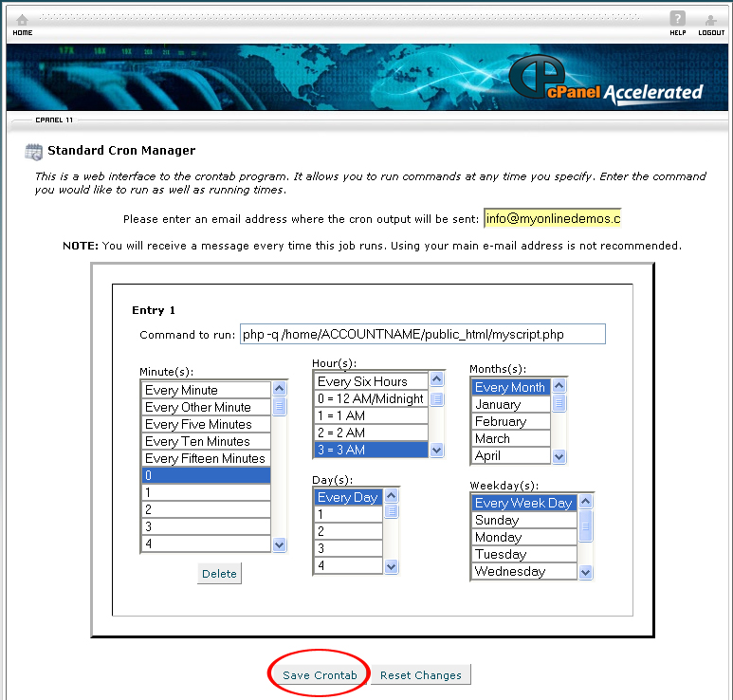This screenshot has height=700, width=733.
Task: Select Every Other Minute option
Action: pos(206,407)
